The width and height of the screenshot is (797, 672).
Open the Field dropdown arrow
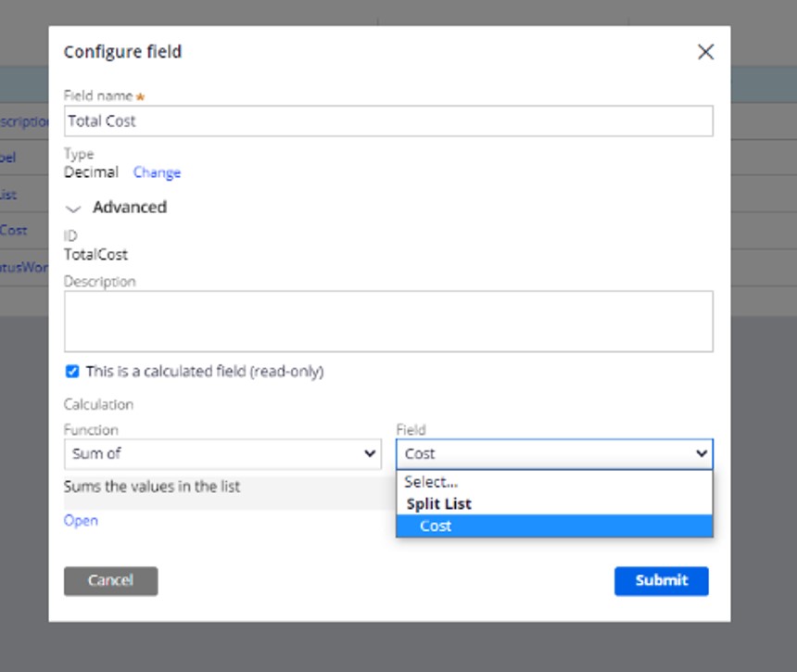pos(703,454)
